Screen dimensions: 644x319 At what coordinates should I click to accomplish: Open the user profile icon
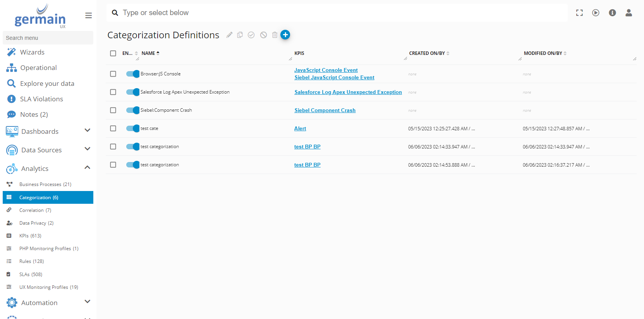coord(629,13)
